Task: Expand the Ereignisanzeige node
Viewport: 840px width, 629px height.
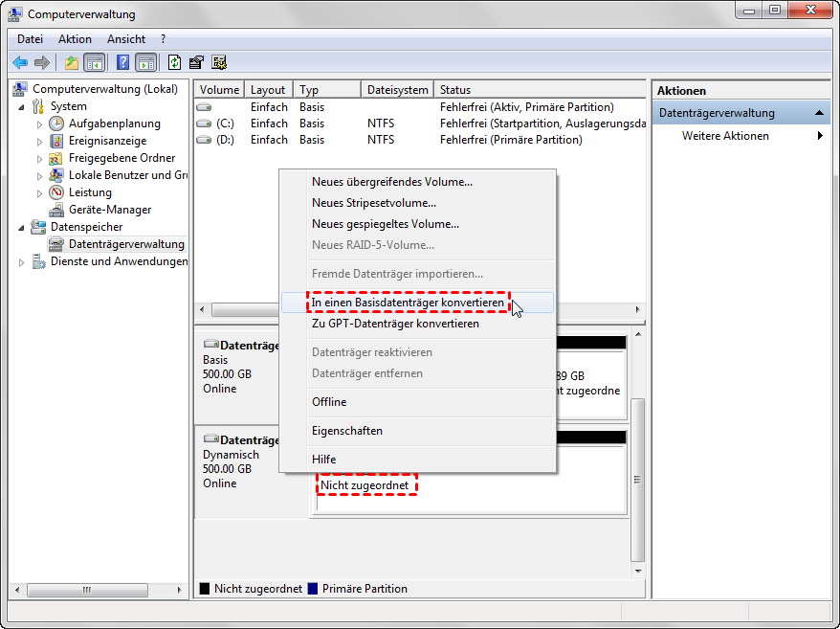Action: [x=39, y=142]
